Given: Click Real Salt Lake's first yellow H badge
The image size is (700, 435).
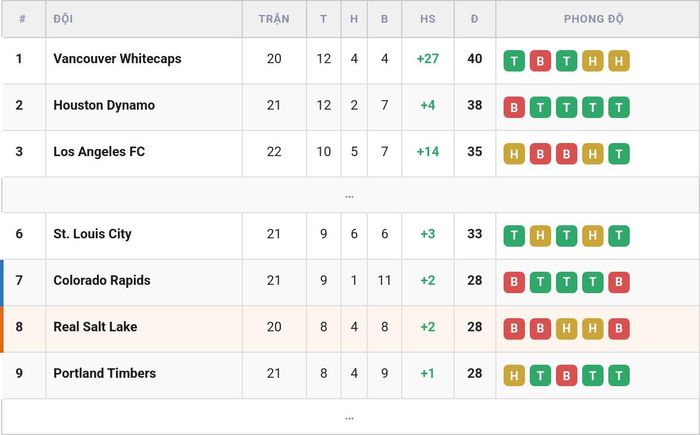Looking at the screenshot, I should tap(566, 329).
